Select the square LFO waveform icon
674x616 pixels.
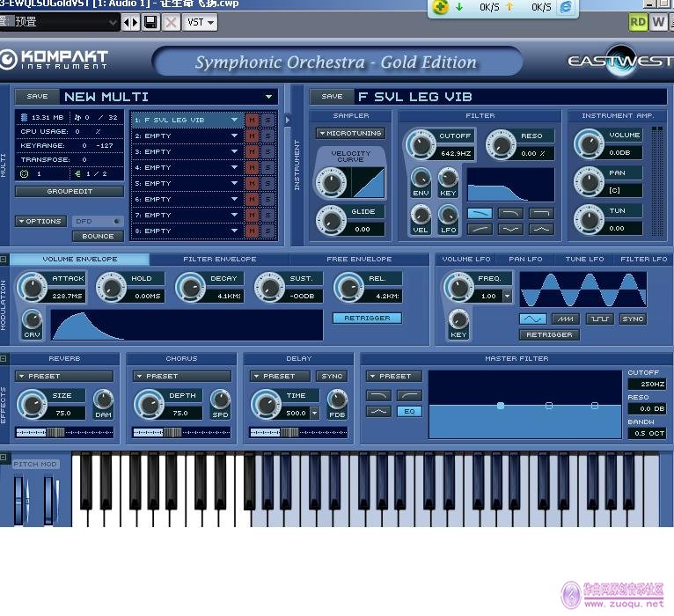click(x=599, y=319)
